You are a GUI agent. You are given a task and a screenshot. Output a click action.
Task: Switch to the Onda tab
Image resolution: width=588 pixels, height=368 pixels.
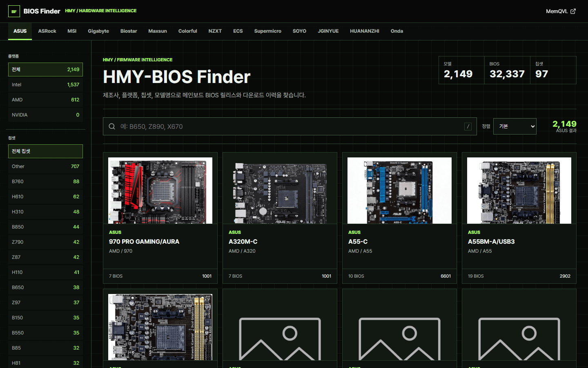click(397, 31)
